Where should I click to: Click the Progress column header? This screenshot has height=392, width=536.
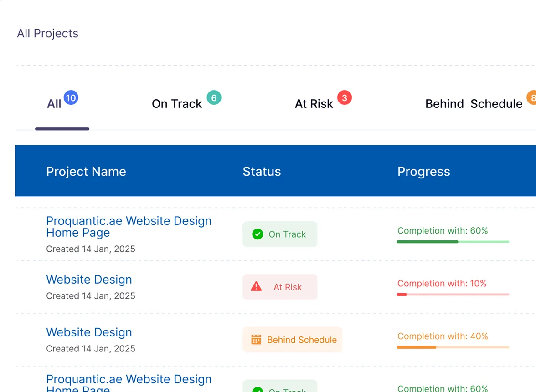[x=423, y=172]
